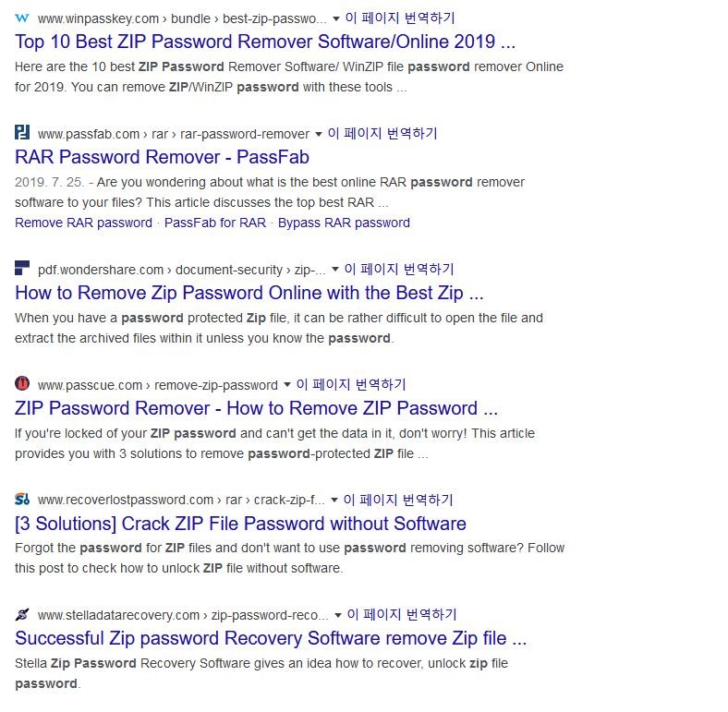Open the 'PassFab for RAR' sitelink

pyautogui.click(x=214, y=223)
